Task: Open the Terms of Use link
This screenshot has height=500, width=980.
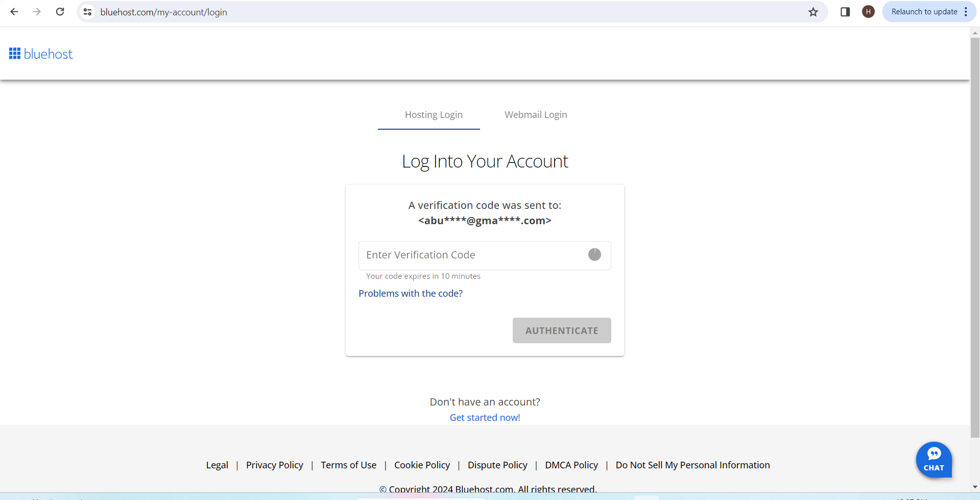Action: 349,465
